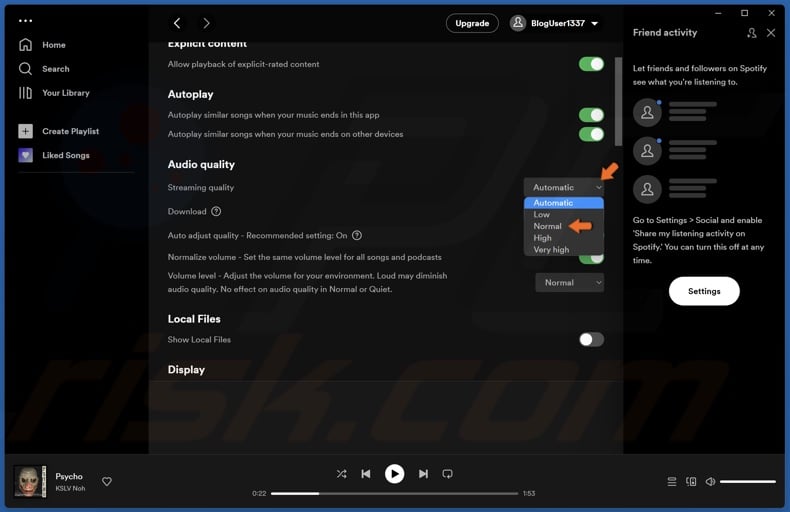Choose Normal streaming quality
Image resolution: width=790 pixels, height=512 pixels.
[548, 226]
